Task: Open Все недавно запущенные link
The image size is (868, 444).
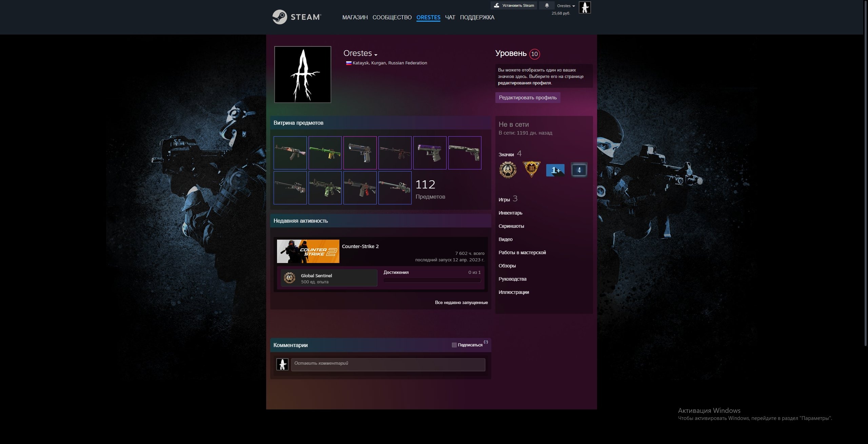Action: (x=461, y=302)
